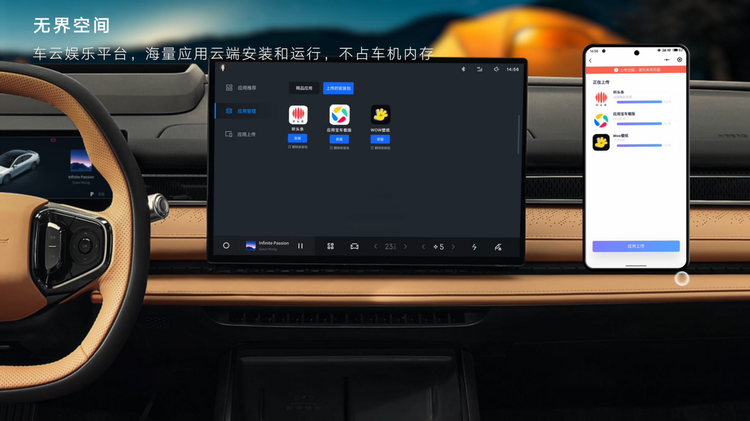Click the 应用宝车载版 app icon
Screen dimensions: 750x421
[339, 114]
